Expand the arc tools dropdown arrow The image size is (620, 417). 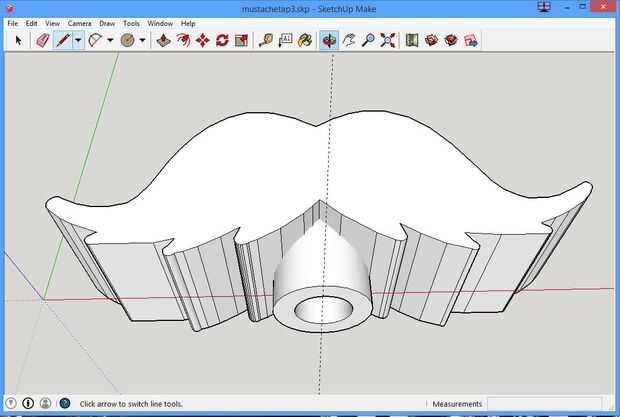click(110, 40)
